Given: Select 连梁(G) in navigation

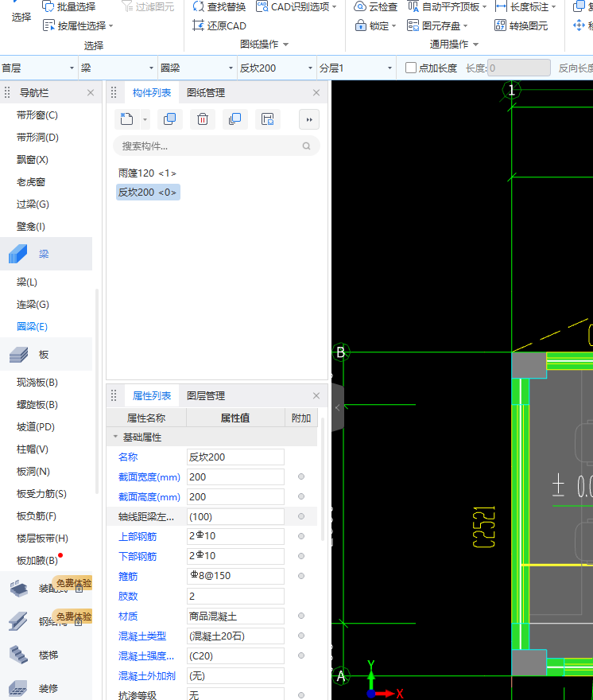Looking at the screenshot, I should (33, 304).
